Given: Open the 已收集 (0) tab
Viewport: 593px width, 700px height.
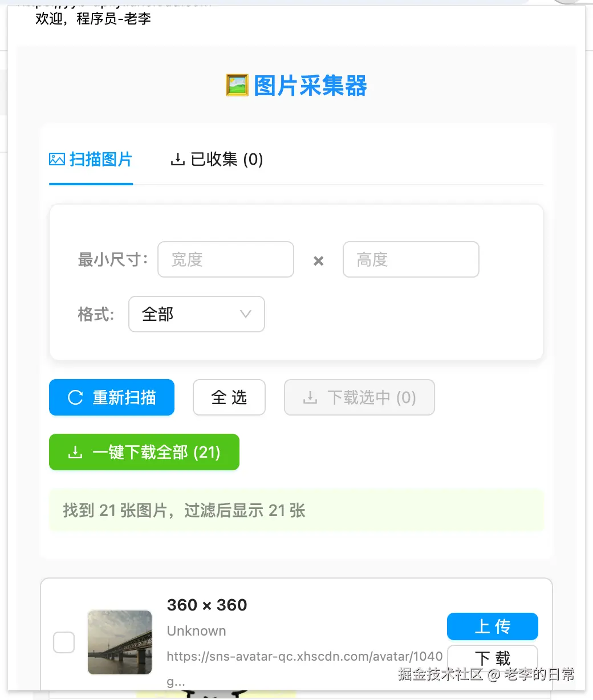Looking at the screenshot, I should tap(217, 160).
